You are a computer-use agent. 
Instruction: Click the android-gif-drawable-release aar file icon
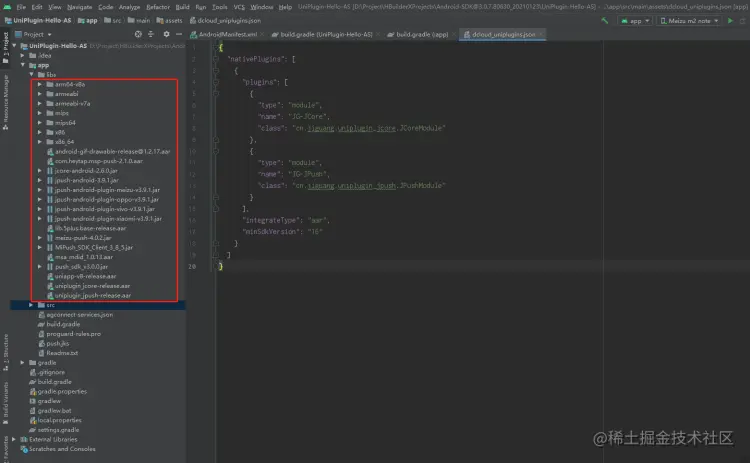(x=50, y=151)
